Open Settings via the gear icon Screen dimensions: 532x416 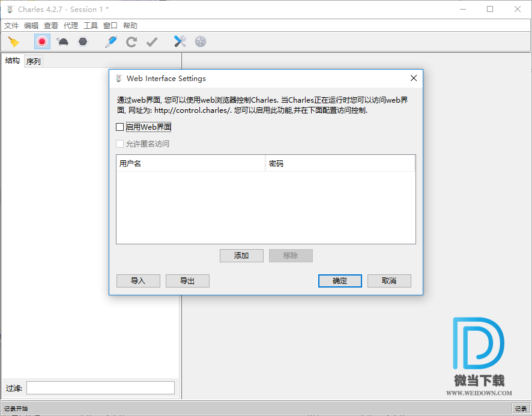[x=200, y=42]
